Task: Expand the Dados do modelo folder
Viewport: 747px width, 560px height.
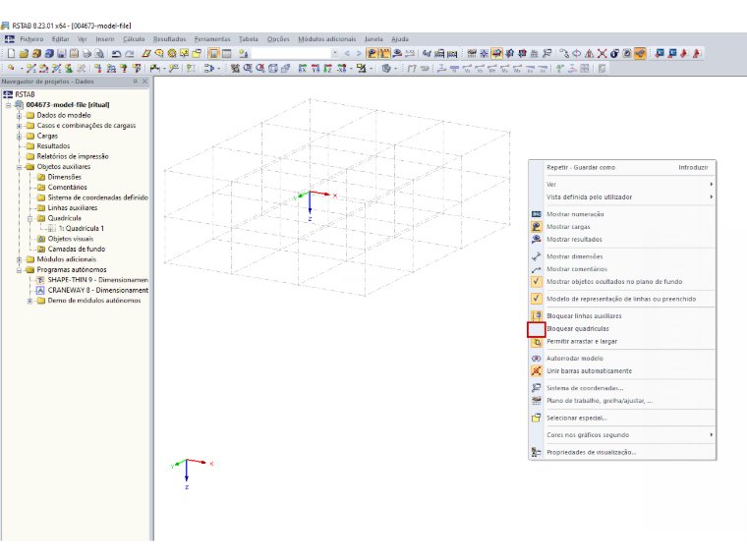Action: tap(19, 116)
